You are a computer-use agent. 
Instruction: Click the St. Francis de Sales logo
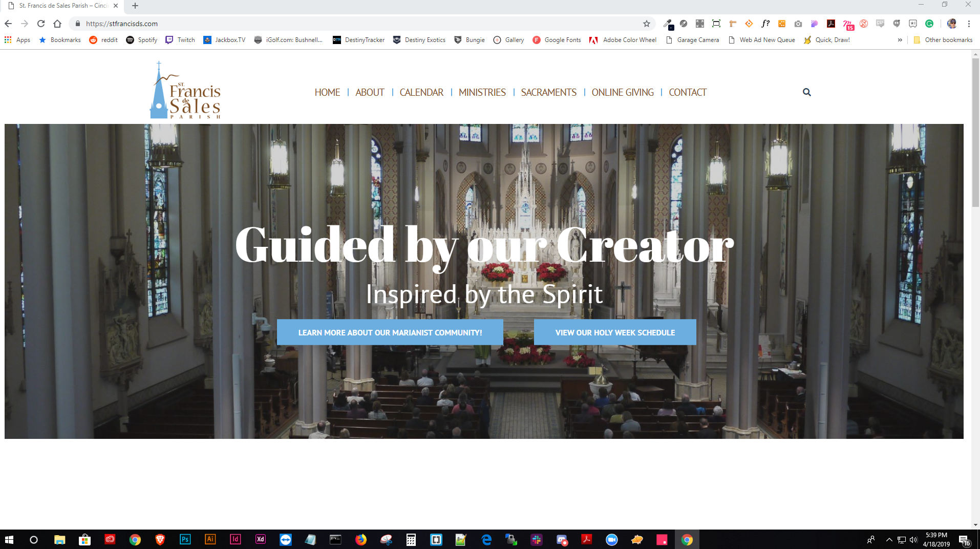coord(185,91)
